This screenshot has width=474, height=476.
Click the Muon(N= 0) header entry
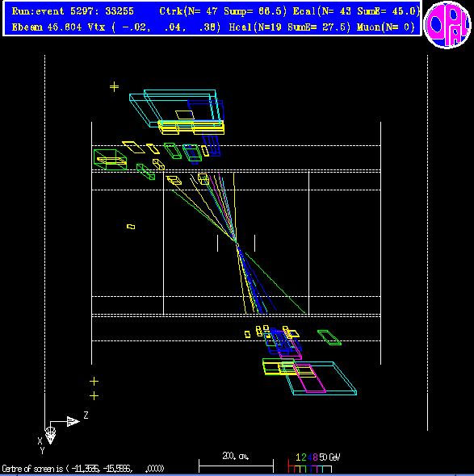coord(386,27)
